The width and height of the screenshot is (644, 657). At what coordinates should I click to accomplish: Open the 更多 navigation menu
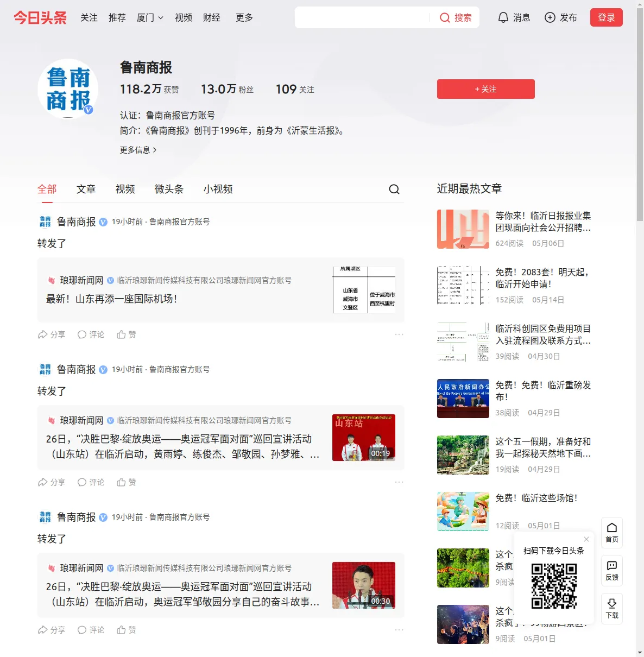(x=244, y=17)
